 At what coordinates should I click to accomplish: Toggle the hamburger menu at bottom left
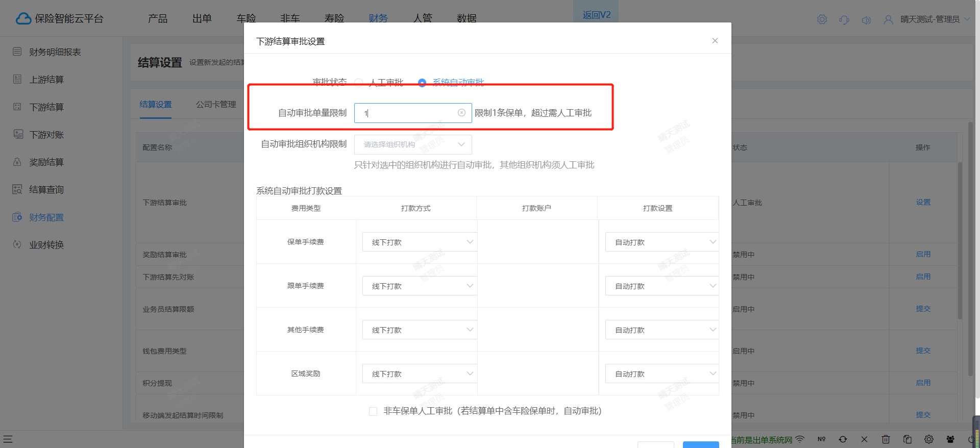point(8,439)
